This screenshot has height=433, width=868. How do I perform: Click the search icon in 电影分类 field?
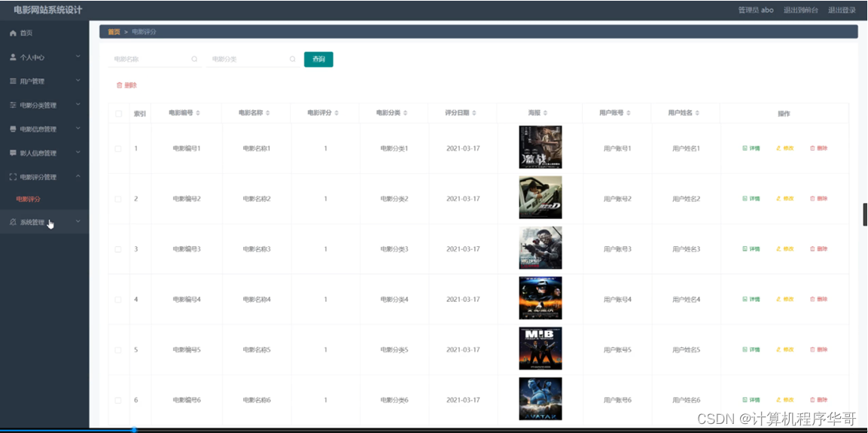[292, 59]
